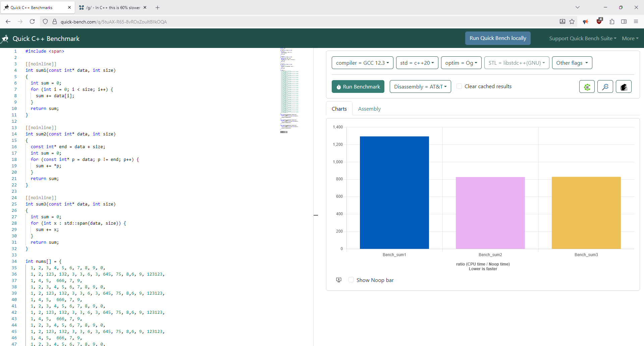Reload the page with the refresh icon
This screenshot has height=346, width=644.
pos(32,21)
